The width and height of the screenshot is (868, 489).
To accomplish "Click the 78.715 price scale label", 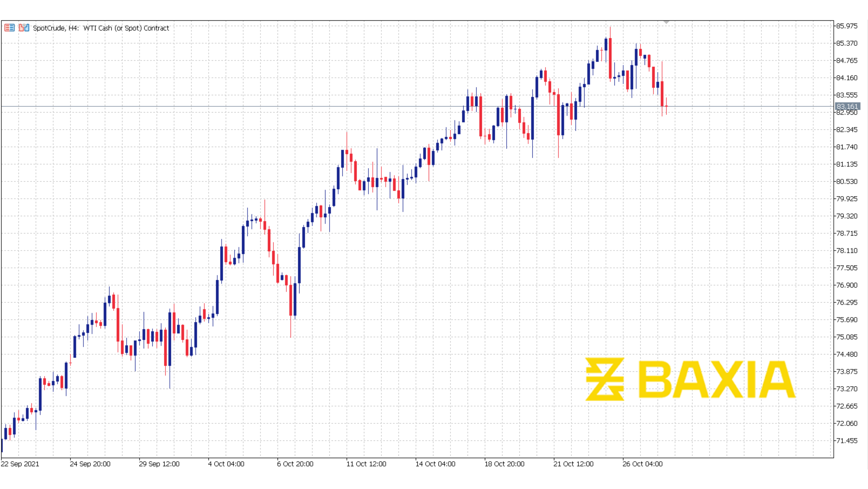I will 847,233.
